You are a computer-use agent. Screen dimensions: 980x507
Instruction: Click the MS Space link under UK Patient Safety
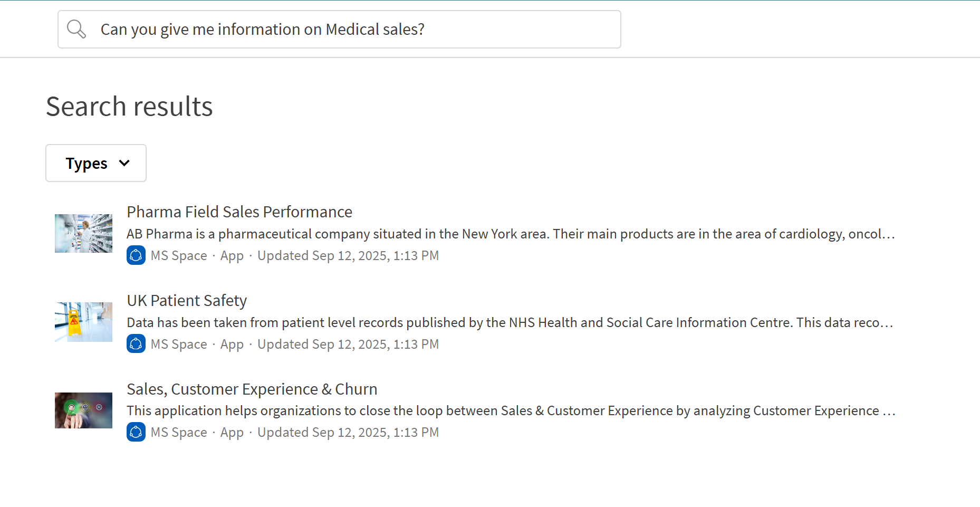coord(179,344)
